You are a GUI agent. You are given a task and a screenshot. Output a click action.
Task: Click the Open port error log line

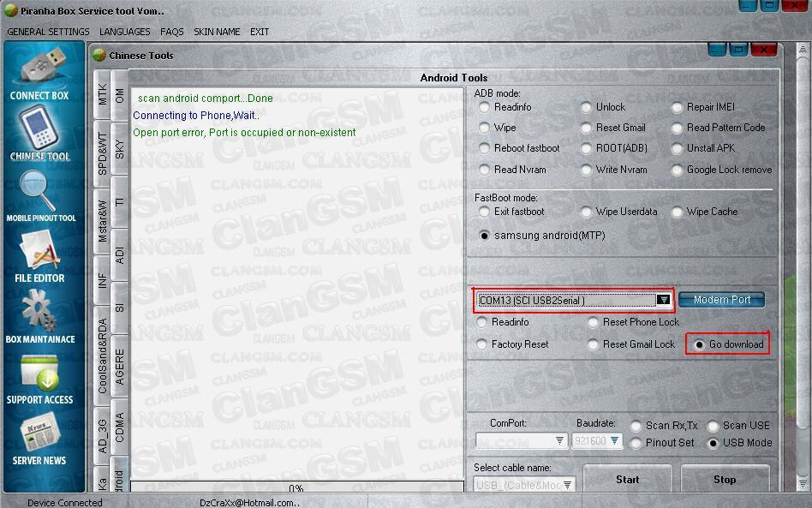(244, 133)
